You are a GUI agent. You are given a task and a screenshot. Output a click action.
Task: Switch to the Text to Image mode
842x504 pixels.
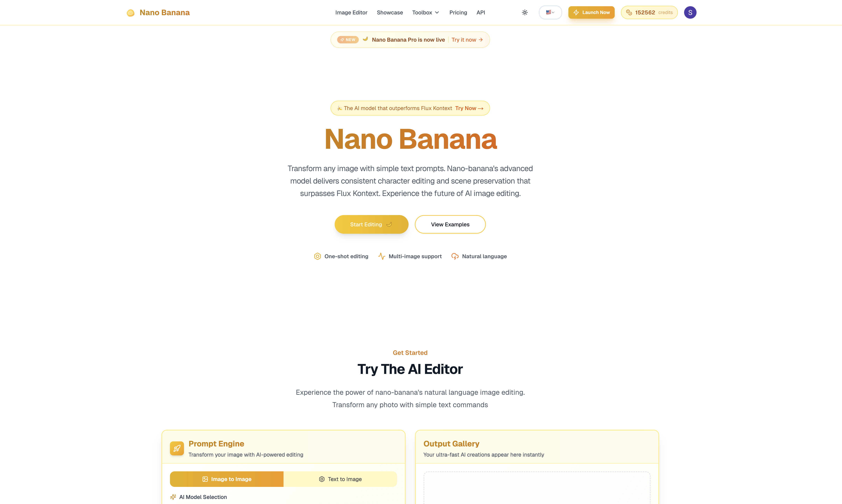340,479
